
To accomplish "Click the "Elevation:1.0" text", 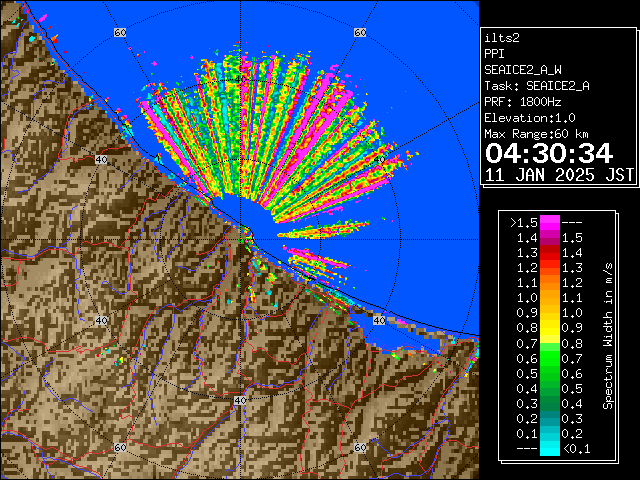I will [530, 118].
